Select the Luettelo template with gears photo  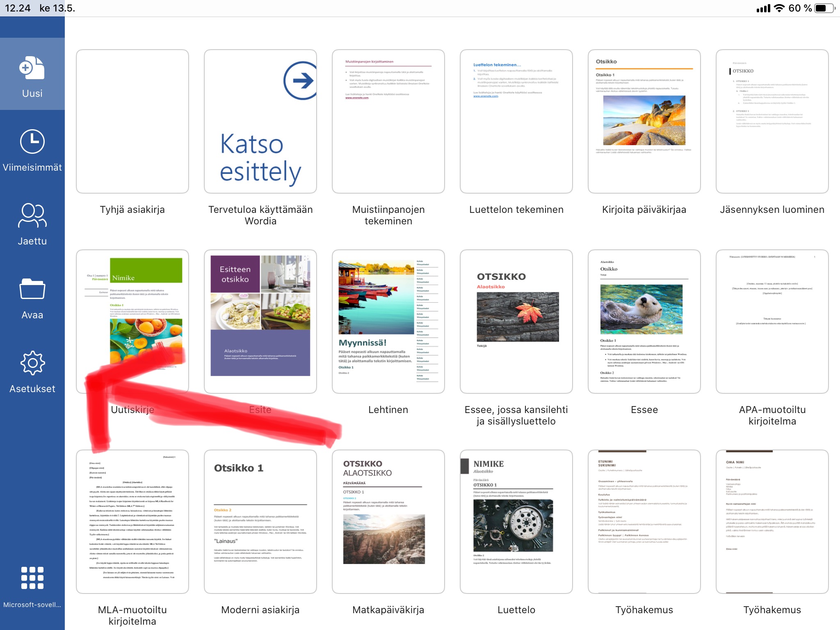tap(516, 522)
